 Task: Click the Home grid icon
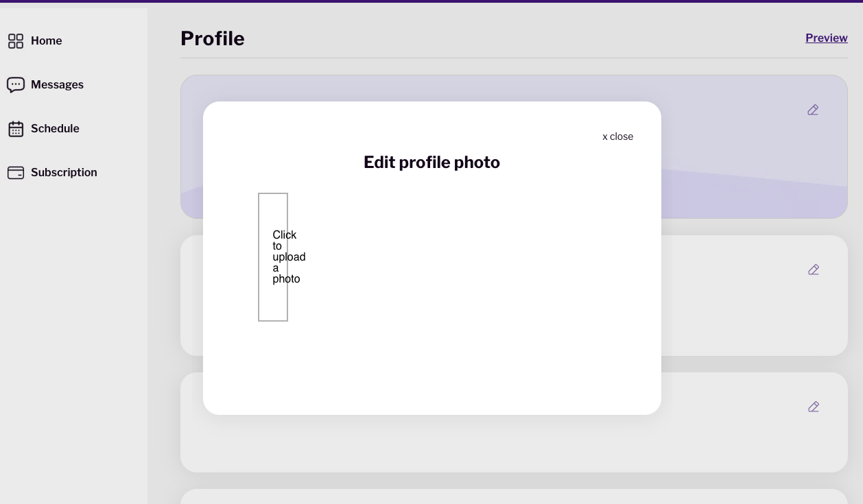16,41
